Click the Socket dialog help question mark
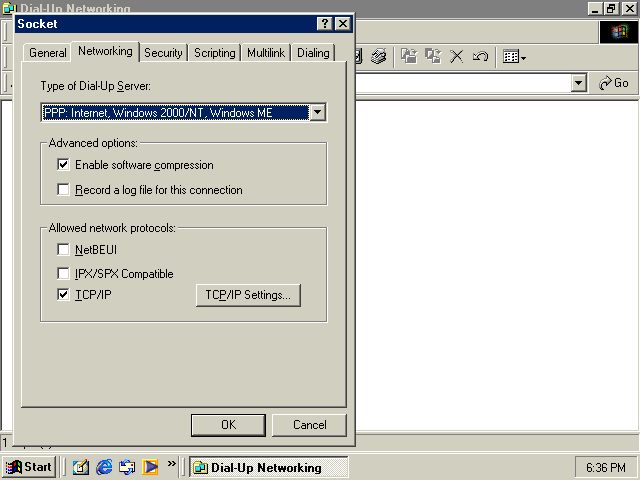Screen dimensions: 640x480 tap(324, 24)
